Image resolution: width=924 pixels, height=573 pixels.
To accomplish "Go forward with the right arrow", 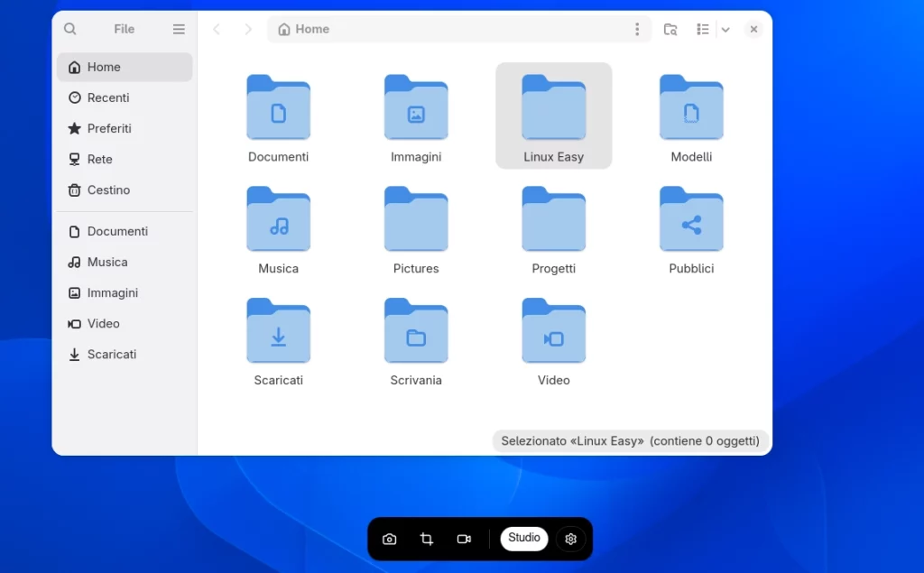I will [x=248, y=29].
